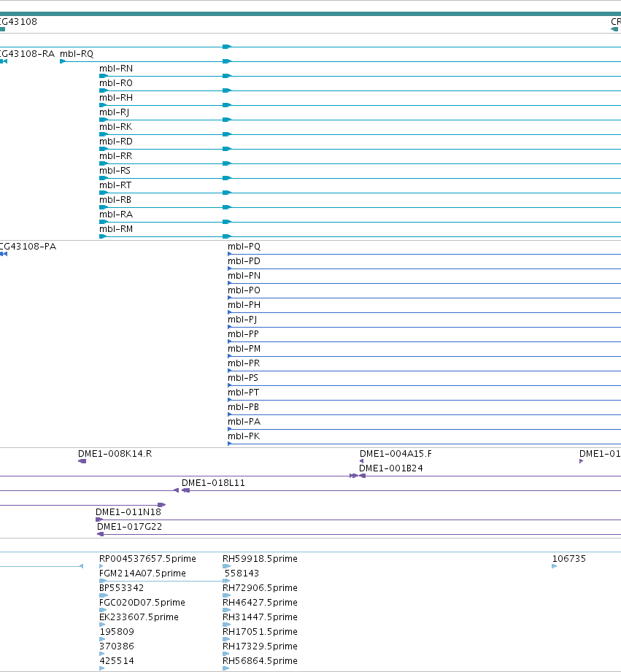The width and height of the screenshot is (621, 672).
Task: Click the DME1-018L11 clone label
Action: click(213, 482)
